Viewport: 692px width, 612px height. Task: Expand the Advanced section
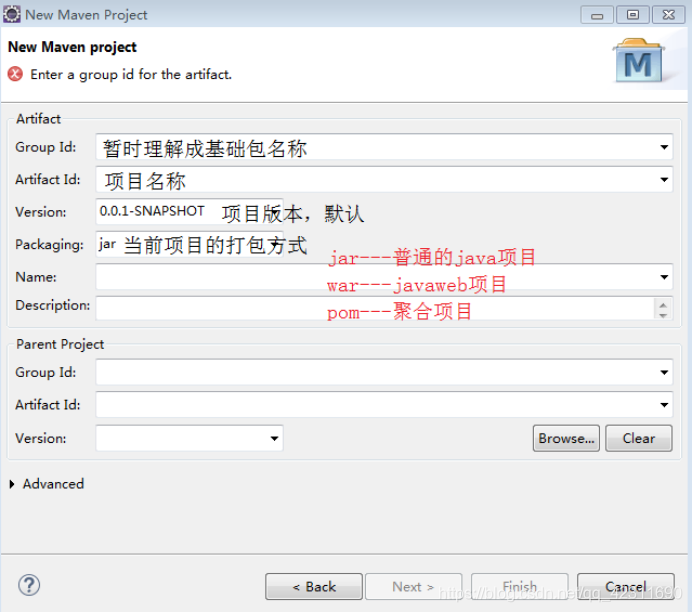pyautogui.click(x=12, y=484)
